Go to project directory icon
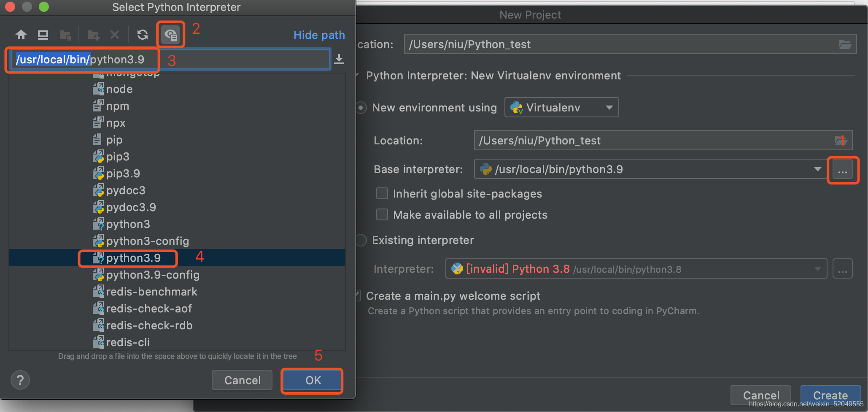The height and width of the screenshot is (412, 868). tap(65, 35)
